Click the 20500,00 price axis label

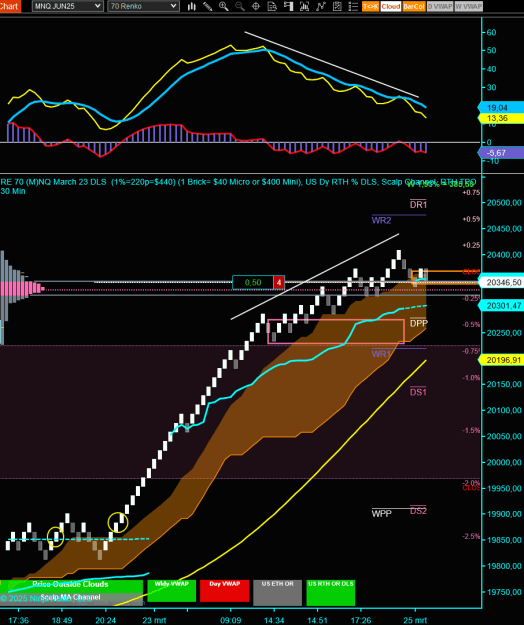(x=504, y=202)
